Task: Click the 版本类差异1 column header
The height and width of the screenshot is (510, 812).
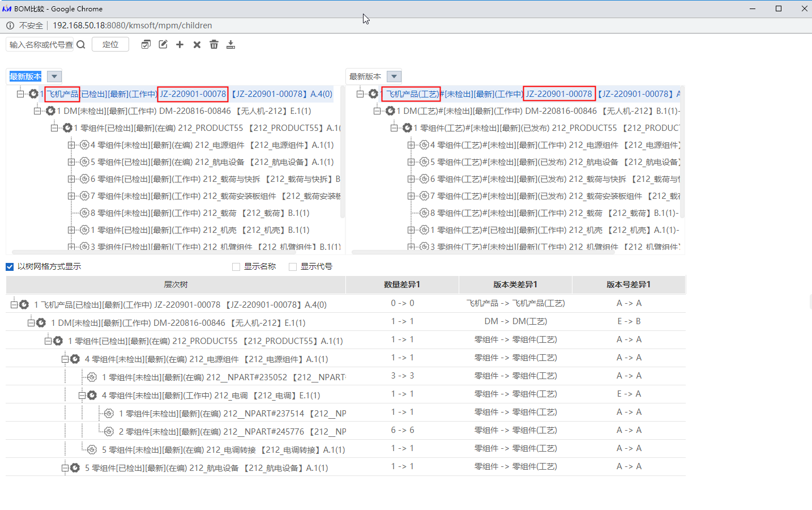Action: click(x=515, y=284)
